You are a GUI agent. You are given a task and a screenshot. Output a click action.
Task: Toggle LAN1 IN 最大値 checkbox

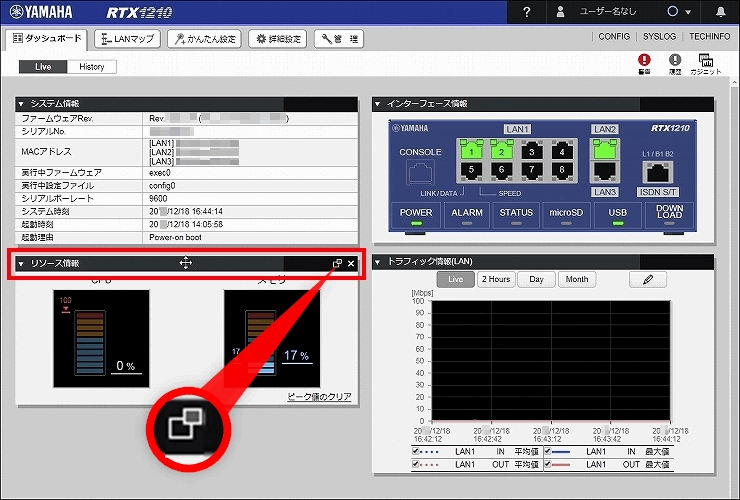(547, 451)
